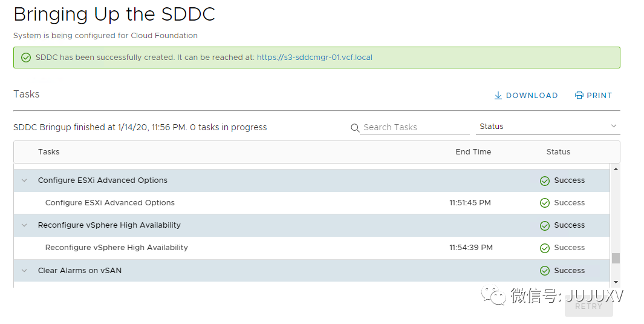The image size is (644, 324).
Task: Collapse the Configure ESXi Advanced Options group
Action: [24, 180]
